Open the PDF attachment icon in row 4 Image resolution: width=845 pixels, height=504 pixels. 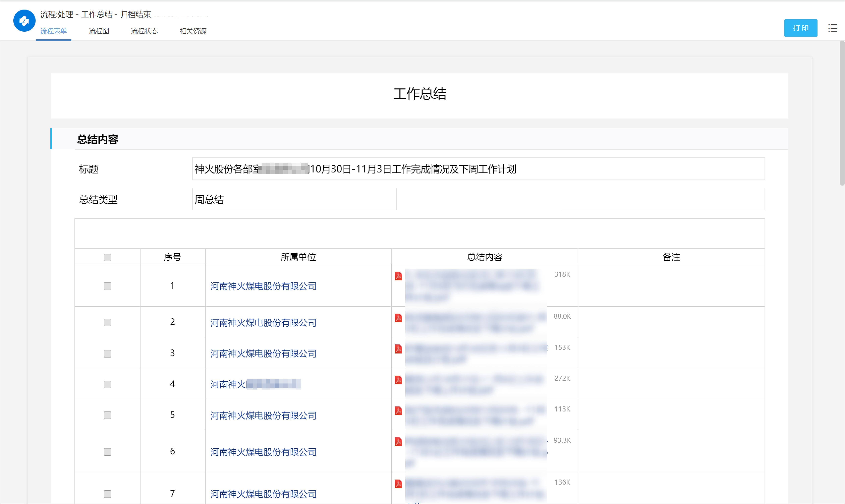pyautogui.click(x=398, y=380)
